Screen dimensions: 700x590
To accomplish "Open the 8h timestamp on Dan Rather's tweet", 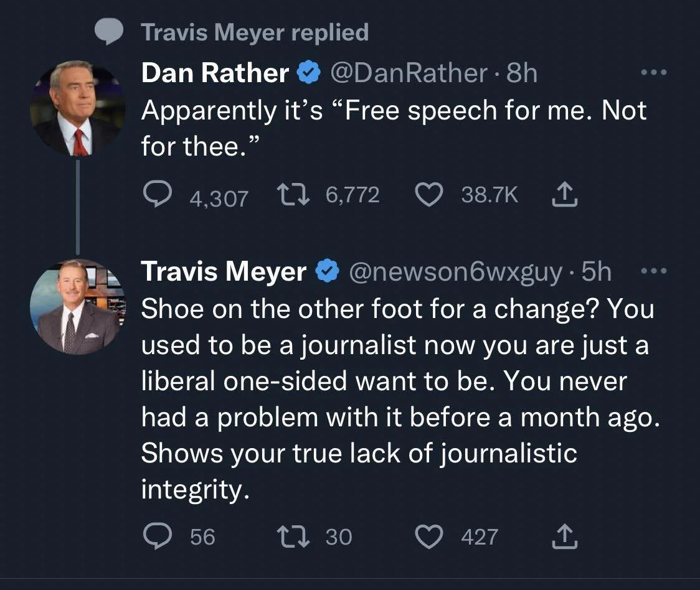I will point(521,73).
